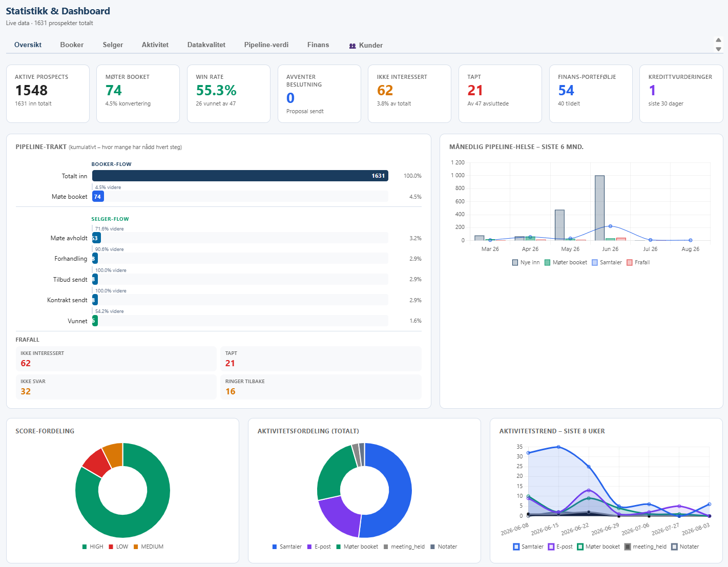The image size is (728, 567).
Task: Click 'Live data · 1631 prospekter totalt' subtitle
Action: [50, 23]
